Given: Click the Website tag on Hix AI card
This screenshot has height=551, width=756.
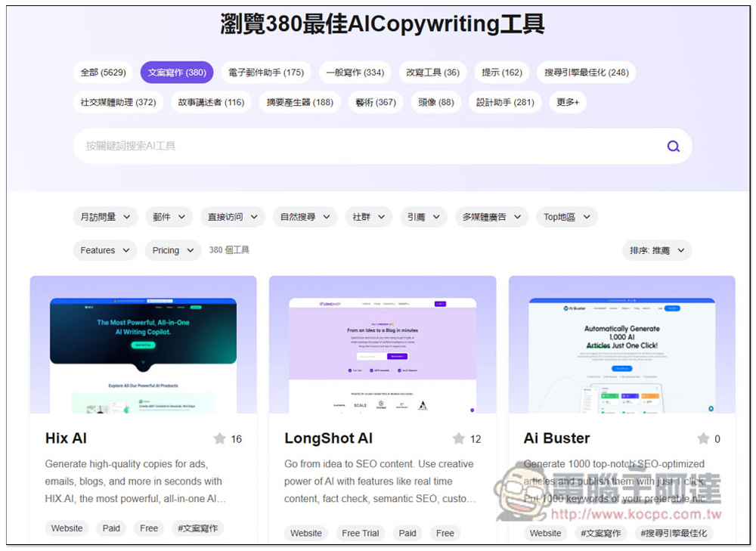Looking at the screenshot, I should point(67,528).
